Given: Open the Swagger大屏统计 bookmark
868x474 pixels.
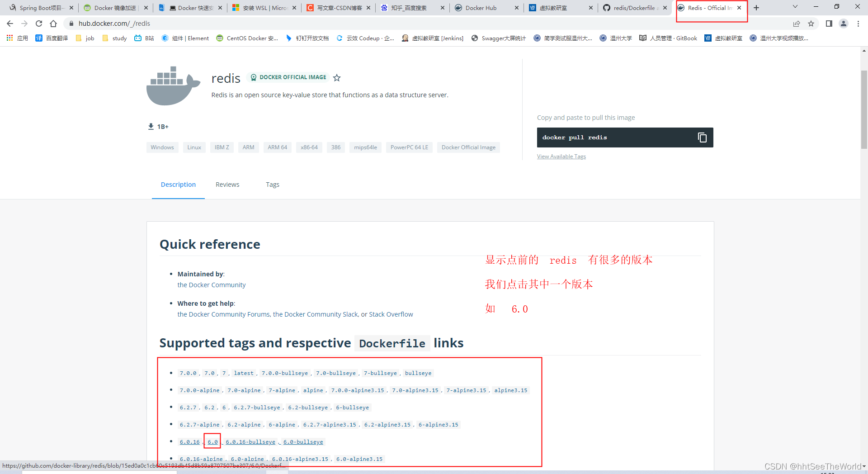Looking at the screenshot, I should tap(499, 38).
